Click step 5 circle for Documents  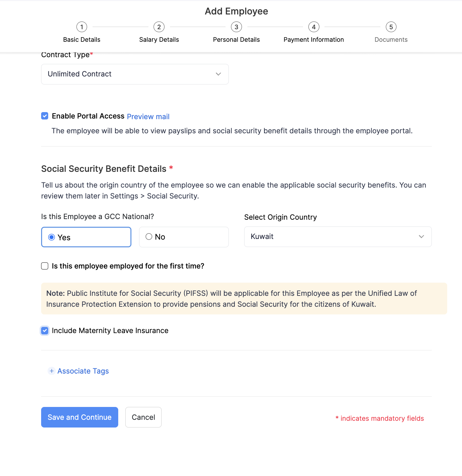pyautogui.click(x=391, y=27)
